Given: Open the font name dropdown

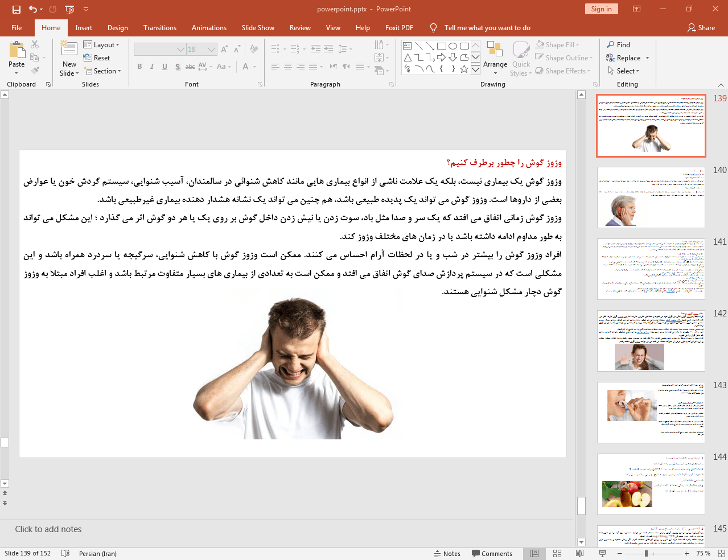Looking at the screenshot, I should [x=180, y=50].
